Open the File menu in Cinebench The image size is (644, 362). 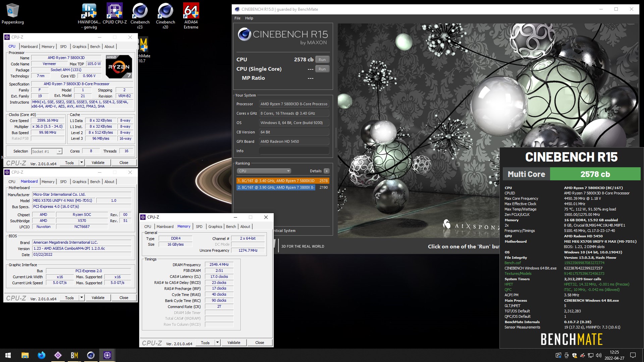(x=237, y=18)
